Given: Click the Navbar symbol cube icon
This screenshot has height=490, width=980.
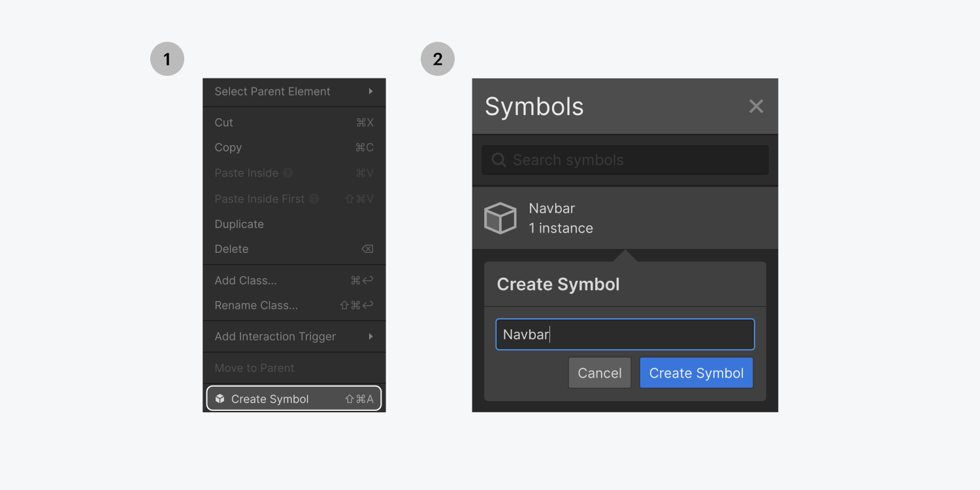Looking at the screenshot, I should pos(500,218).
